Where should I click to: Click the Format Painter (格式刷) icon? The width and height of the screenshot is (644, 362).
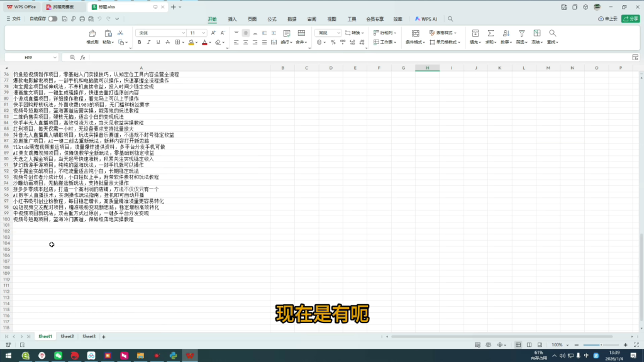93,33
